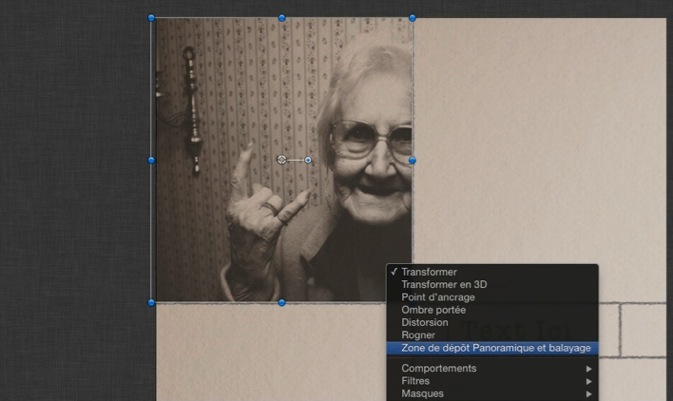Image resolution: width=673 pixels, height=401 pixels.
Task: Click Zone de dépôt Panoramique et balayage
Action: 492,348
